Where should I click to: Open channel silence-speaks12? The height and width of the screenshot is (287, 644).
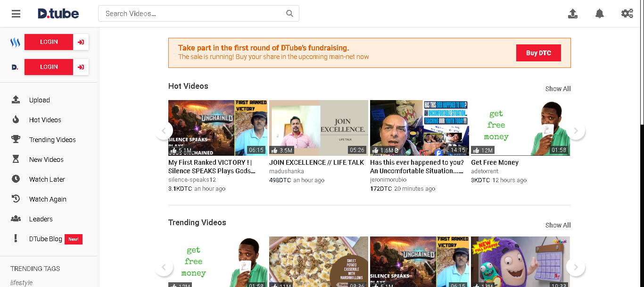click(192, 180)
